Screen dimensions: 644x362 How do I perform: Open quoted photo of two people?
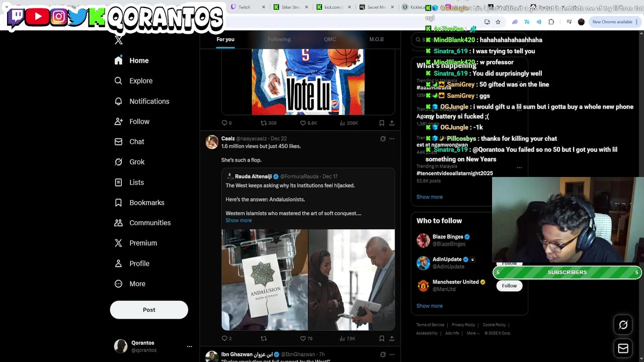tap(352, 280)
